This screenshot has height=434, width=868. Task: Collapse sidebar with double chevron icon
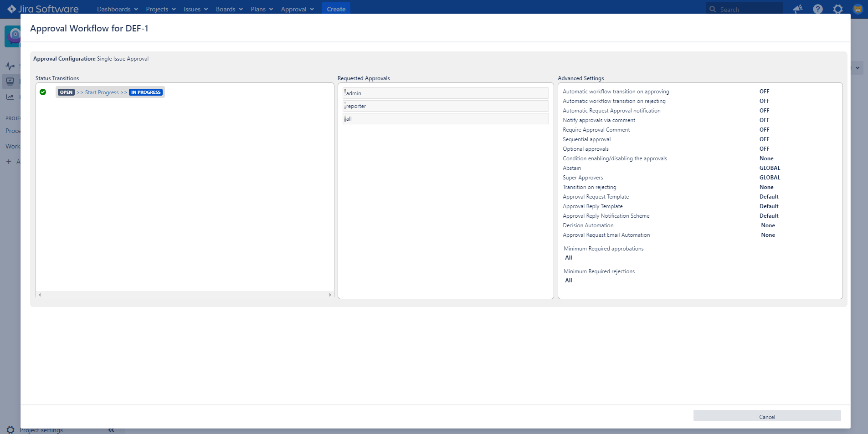coord(111,430)
